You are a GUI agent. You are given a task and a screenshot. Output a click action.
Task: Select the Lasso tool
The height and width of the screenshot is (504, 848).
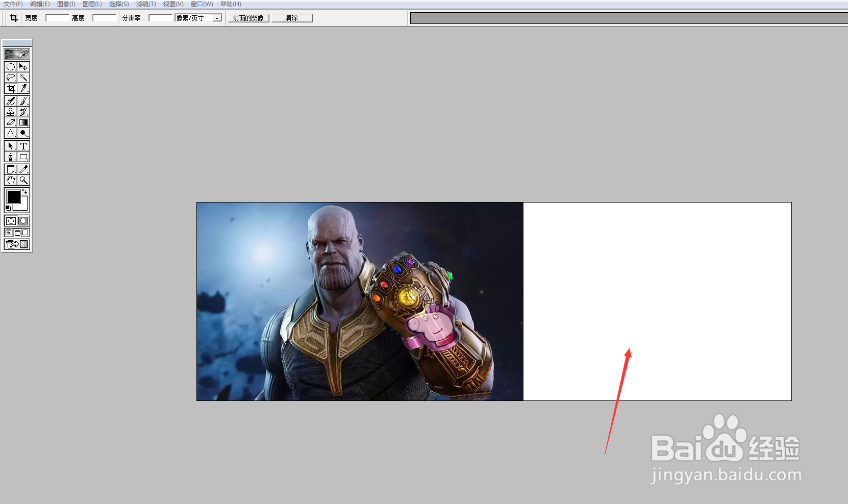11,78
